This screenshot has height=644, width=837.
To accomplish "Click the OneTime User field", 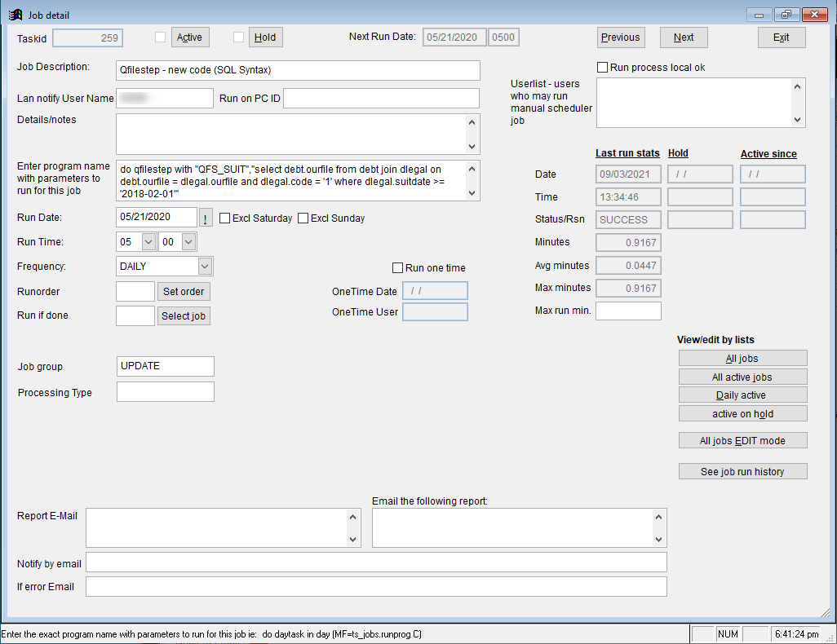I will [x=435, y=312].
